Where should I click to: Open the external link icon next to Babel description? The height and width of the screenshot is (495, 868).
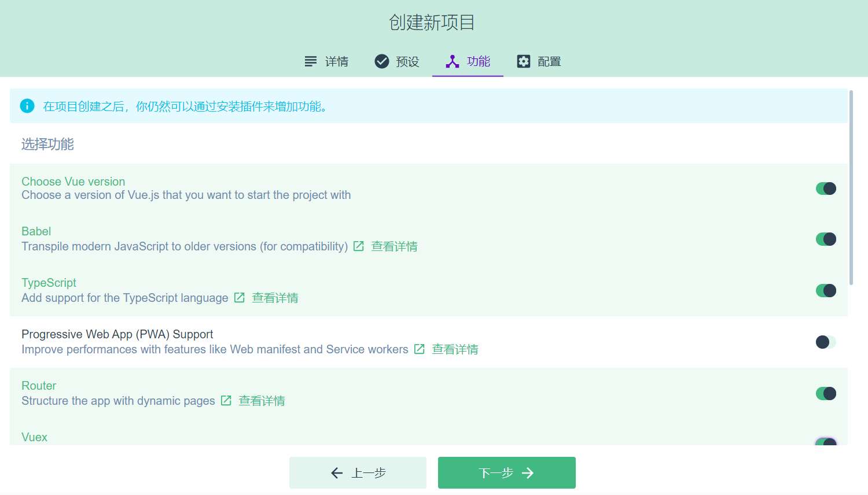(358, 246)
